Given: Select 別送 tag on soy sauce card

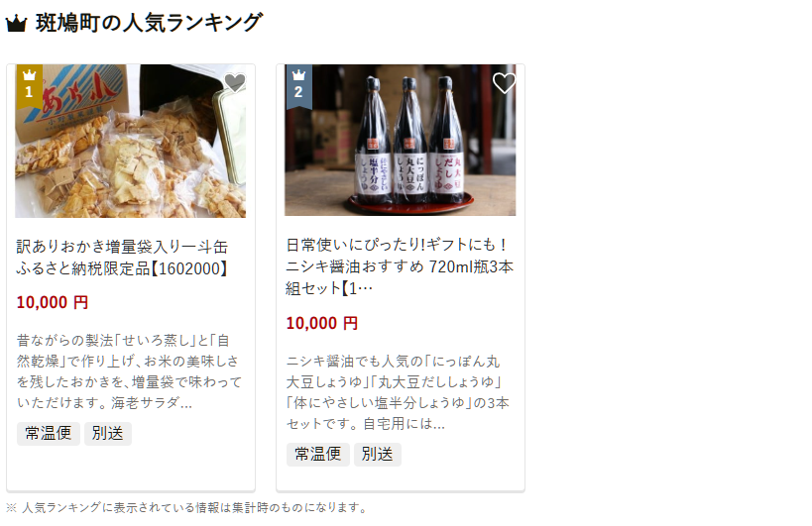Looking at the screenshot, I should [378, 454].
